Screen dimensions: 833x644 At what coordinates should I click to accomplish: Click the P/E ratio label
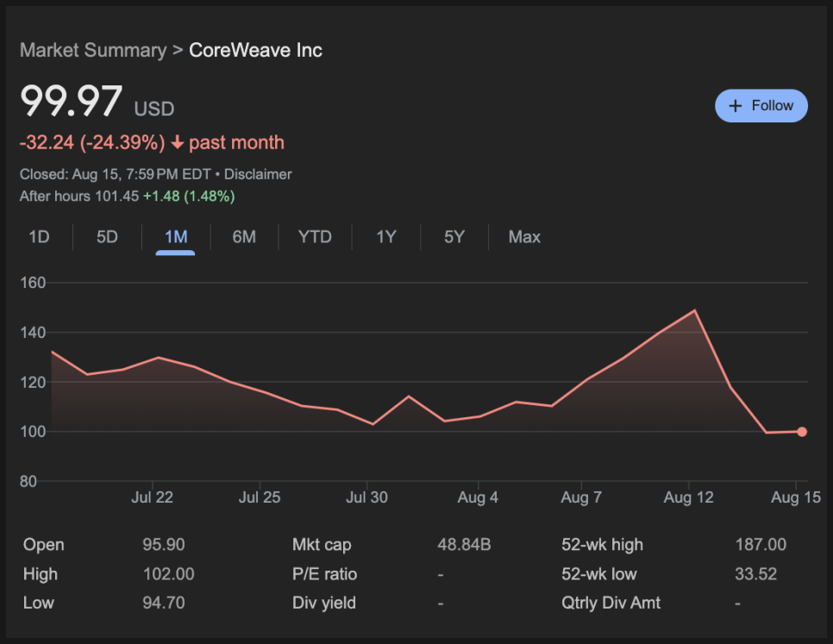click(324, 574)
